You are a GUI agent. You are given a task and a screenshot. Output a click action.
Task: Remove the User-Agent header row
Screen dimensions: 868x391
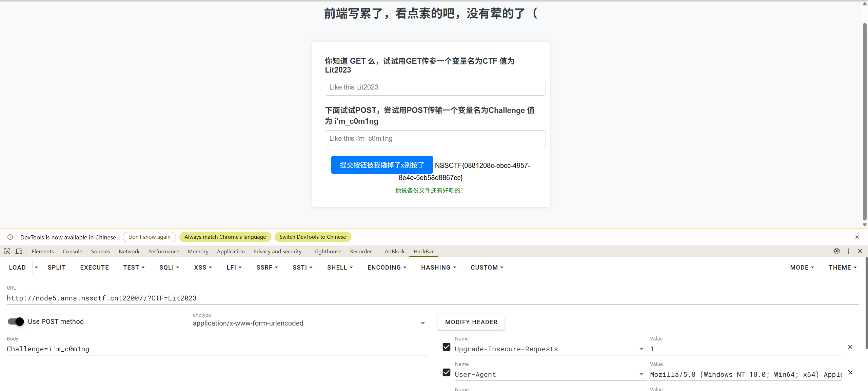850,372
